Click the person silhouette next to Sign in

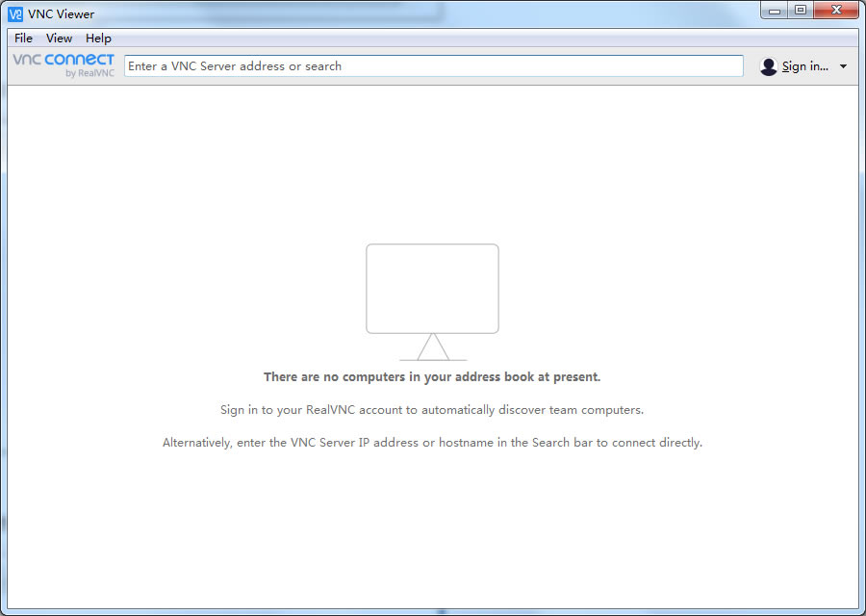(768, 65)
